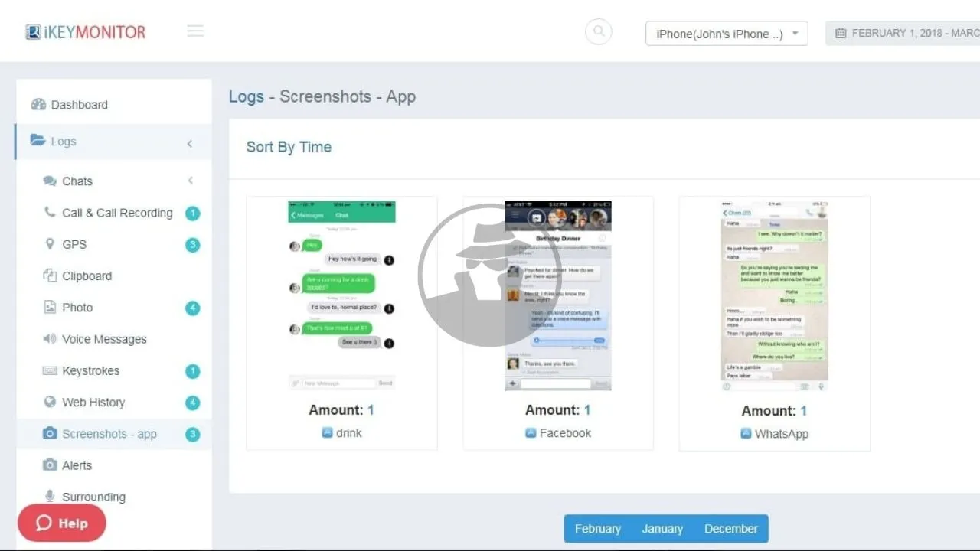The width and height of the screenshot is (980, 551).
Task: Click the Dashboard gauge icon
Action: [38, 104]
